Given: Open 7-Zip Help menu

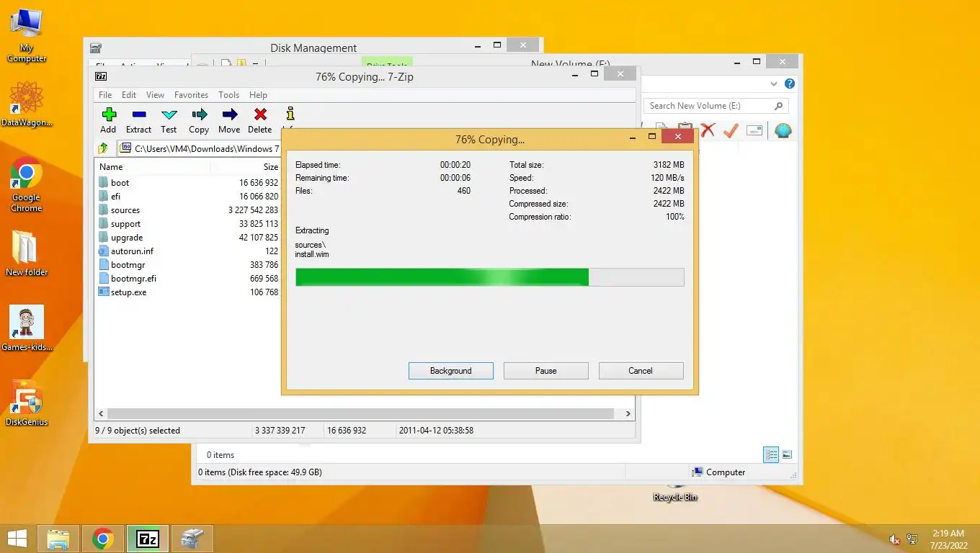Looking at the screenshot, I should point(258,95).
